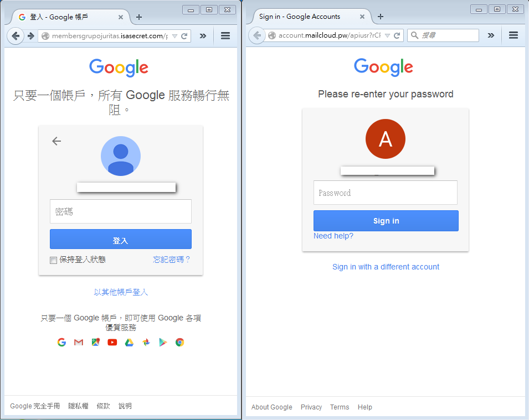This screenshot has height=420, width=529.
Task: Click the Password input field
Action: (386, 193)
